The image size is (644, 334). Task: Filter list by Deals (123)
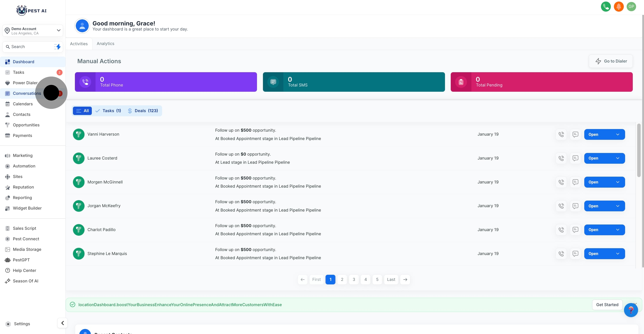(x=143, y=111)
